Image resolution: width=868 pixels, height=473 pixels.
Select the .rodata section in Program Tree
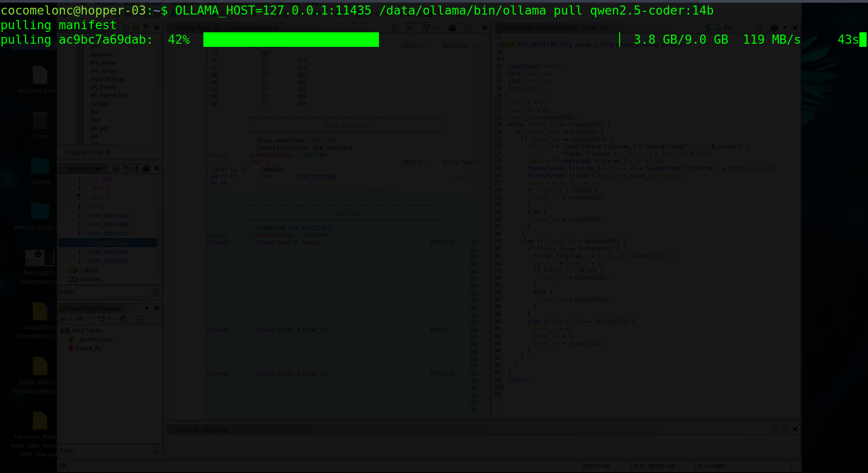pos(99,104)
